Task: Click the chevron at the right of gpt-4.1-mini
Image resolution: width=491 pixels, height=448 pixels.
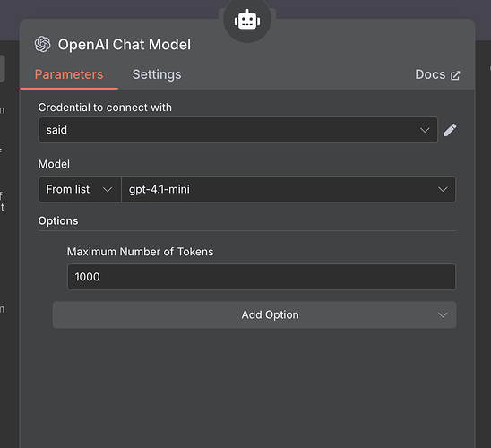Action: tap(443, 189)
